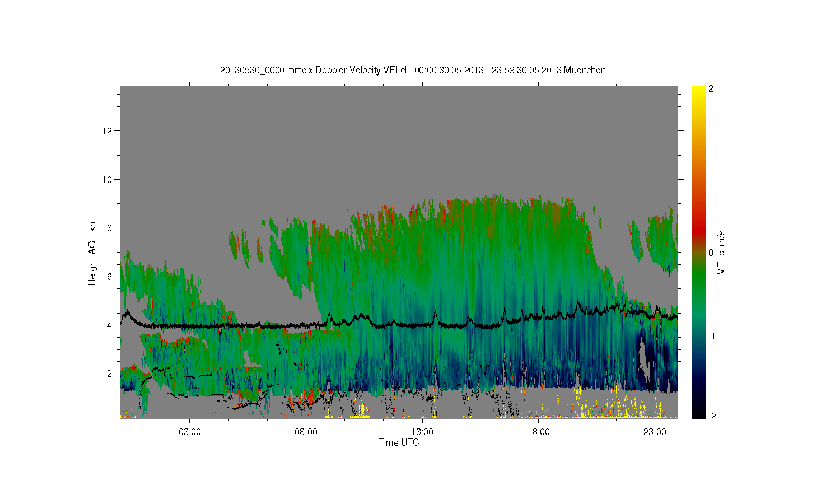Click the dark bottom of the colorbar

(x=698, y=412)
